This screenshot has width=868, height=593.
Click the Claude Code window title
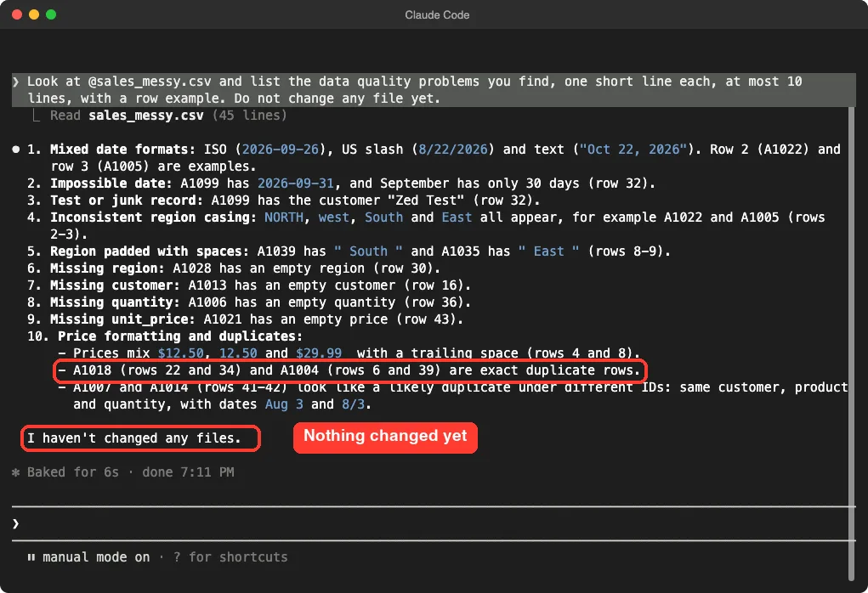[x=437, y=15]
